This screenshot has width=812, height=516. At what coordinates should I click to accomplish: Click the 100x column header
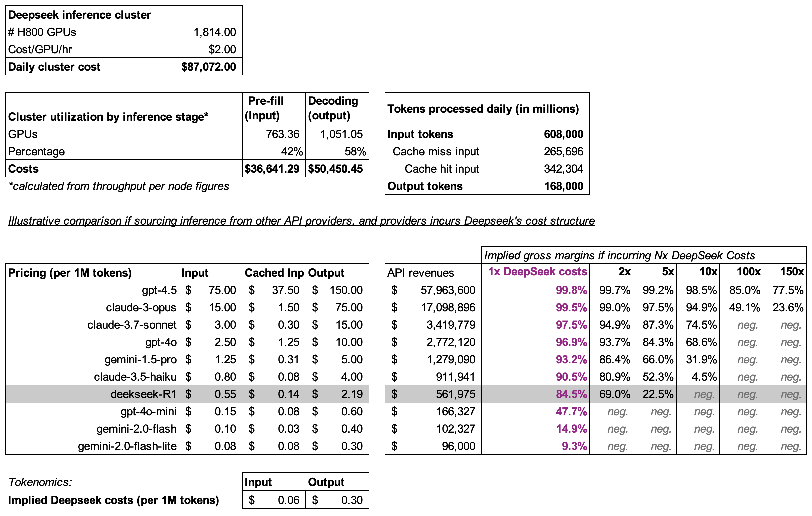point(748,271)
